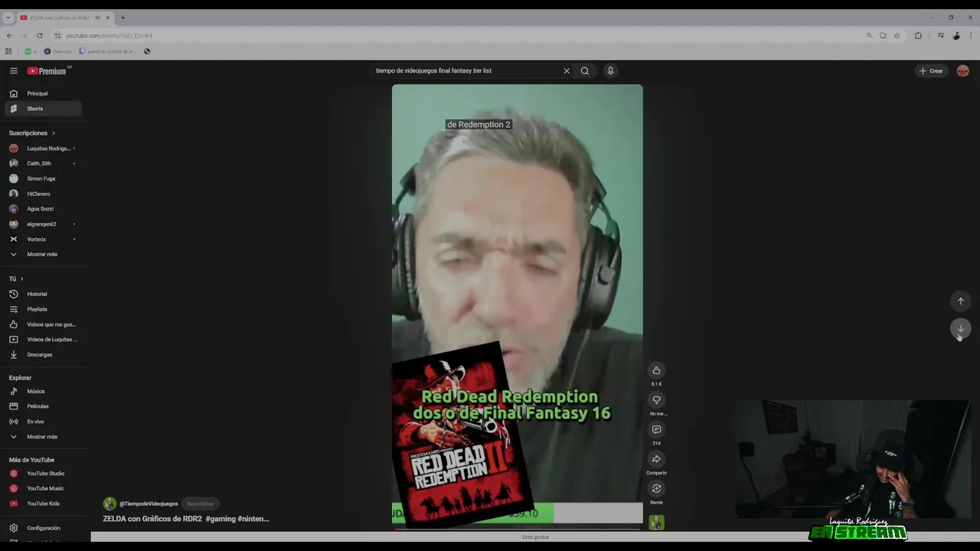980x551 pixels.
Task: Mute the tab via speaker icon
Action: (x=97, y=18)
